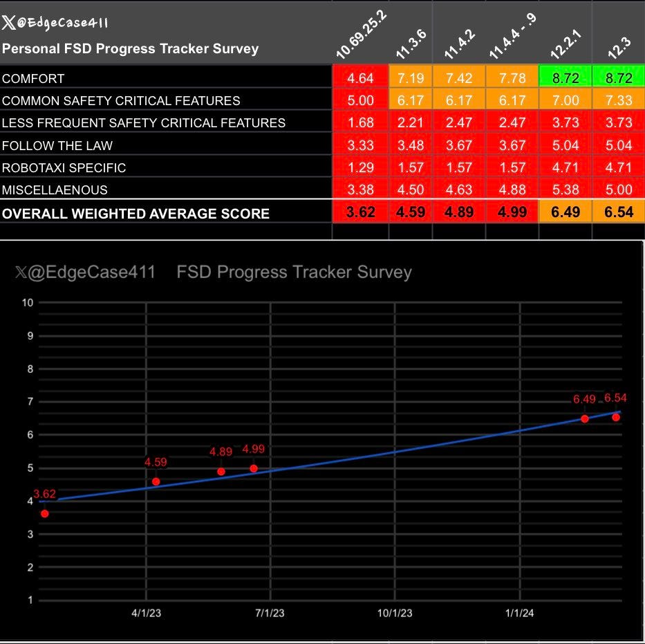Click the 10/1/23 x-axis date label
Image resolution: width=645 pixels, height=644 pixels.
[x=395, y=613]
